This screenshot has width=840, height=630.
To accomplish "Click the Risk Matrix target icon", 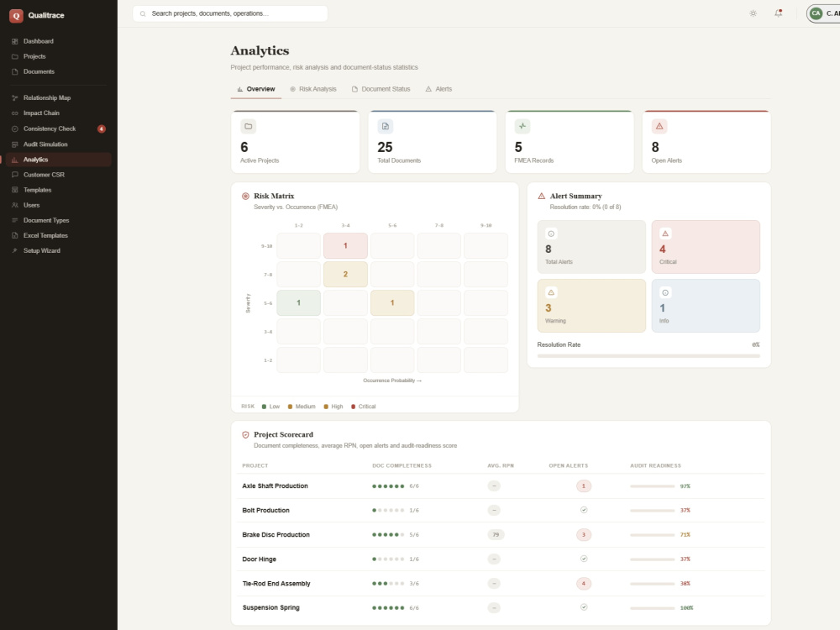I will [x=245, y=196].
